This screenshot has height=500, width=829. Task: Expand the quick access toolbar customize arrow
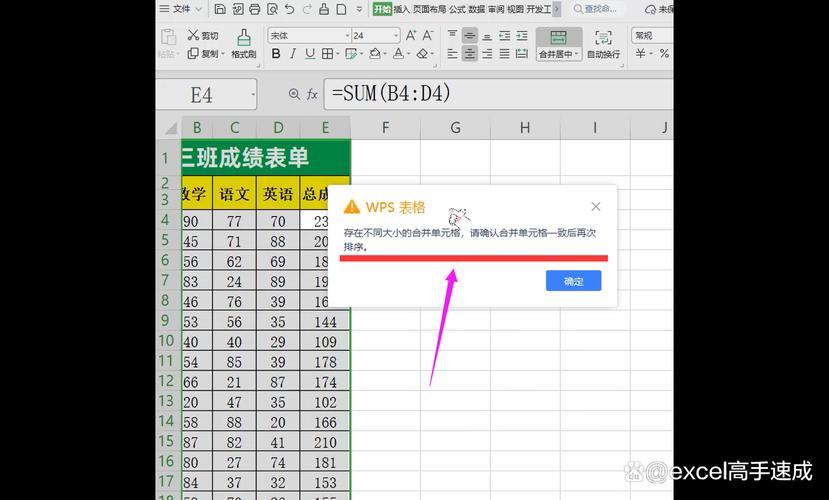point(360,9)
